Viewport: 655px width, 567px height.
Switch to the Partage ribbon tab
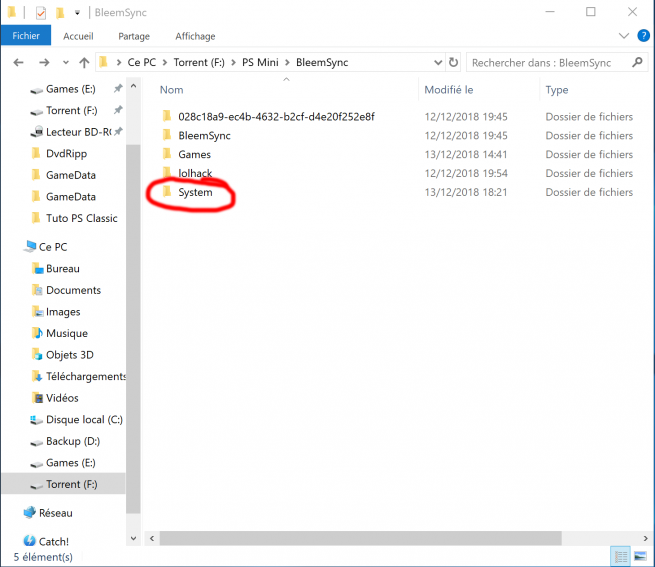click(134, 36)
